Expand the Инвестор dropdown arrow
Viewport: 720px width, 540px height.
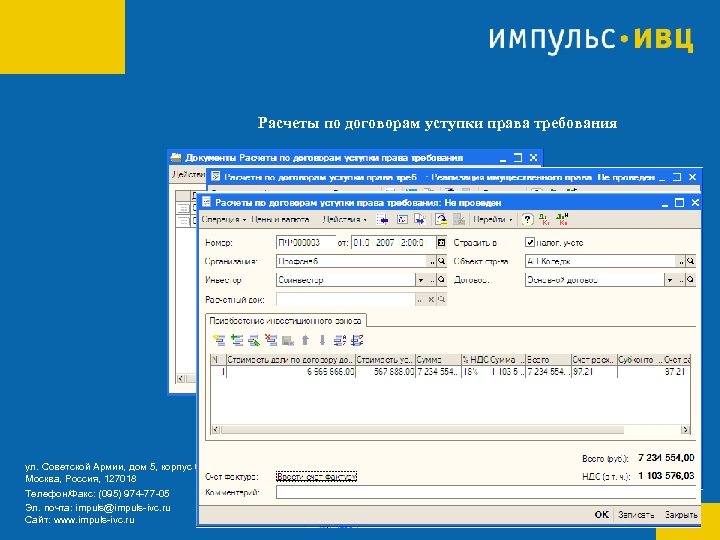[x=421, y=280]
